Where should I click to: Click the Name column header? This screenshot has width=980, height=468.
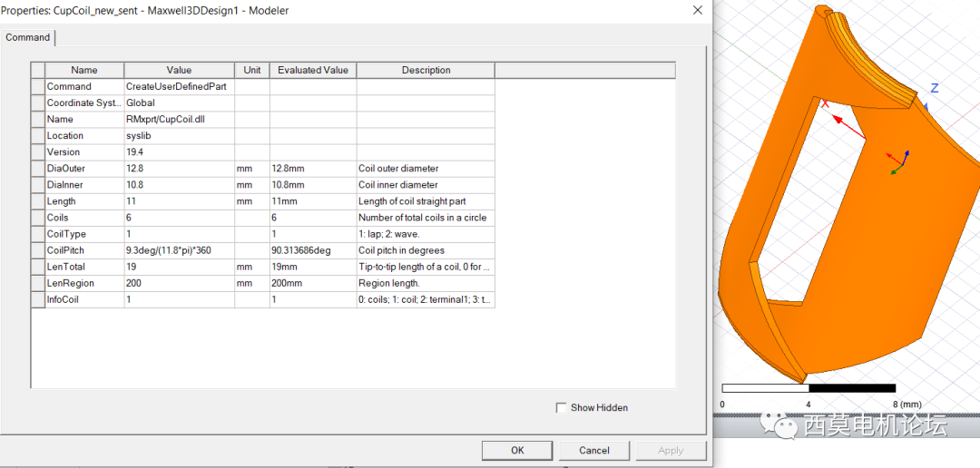coord(84,70)
